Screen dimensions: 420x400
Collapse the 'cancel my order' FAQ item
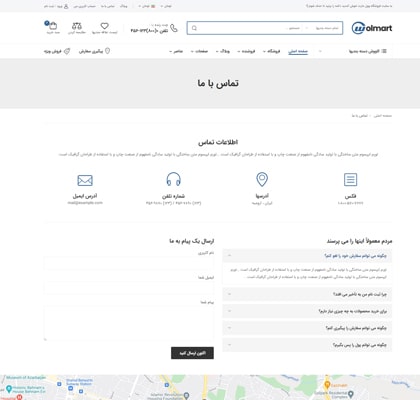pyautogui.click(x=307, y=256)
